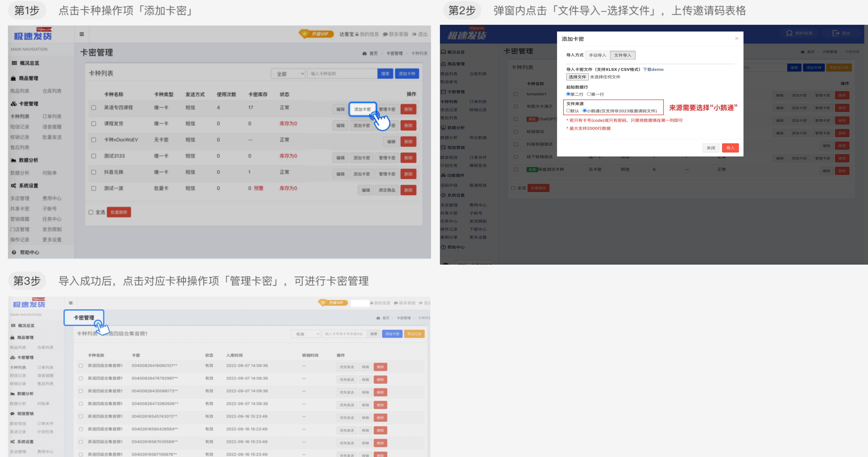Click the 输入卡种名称 search field in step 1
The image size is (868, 457).
pyautogui.click(x=342, y=74)
